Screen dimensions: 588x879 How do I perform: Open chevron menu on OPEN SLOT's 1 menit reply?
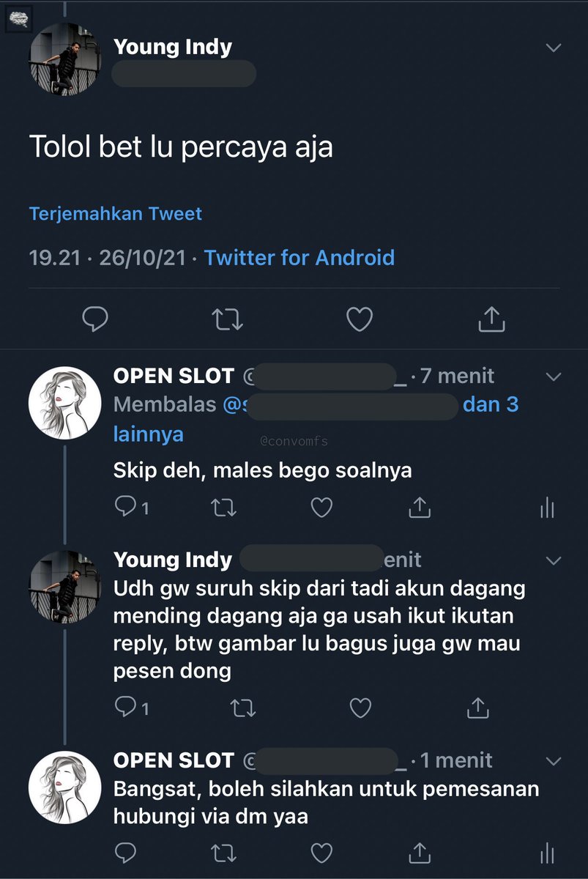tap(554, 760)
